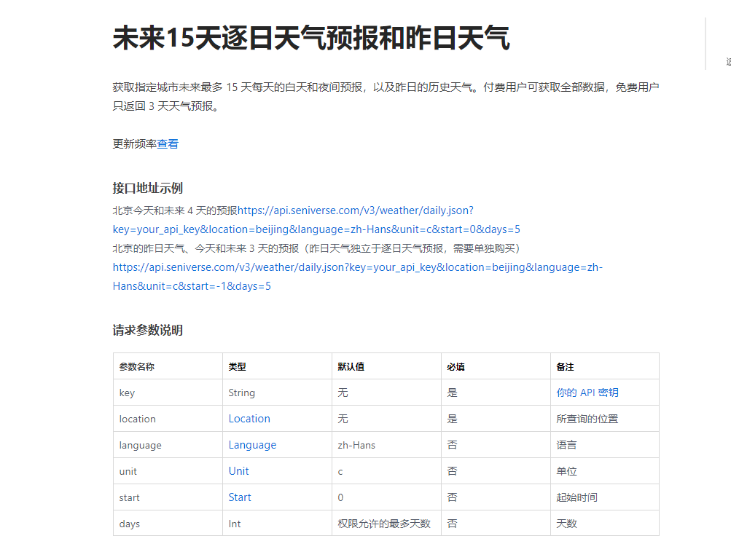Click the 请求参数说明 section heading
Screen dimensions: 731x560
click(146, 330)
